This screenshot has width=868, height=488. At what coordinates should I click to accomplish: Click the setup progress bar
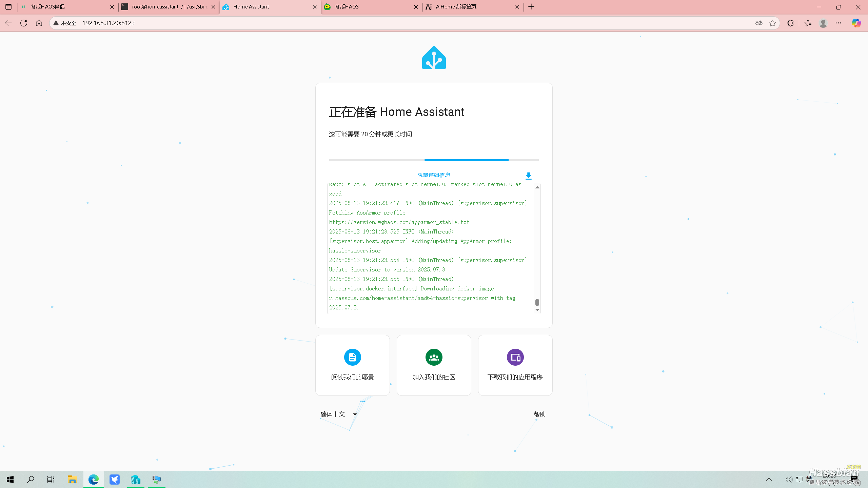(434, 160)
